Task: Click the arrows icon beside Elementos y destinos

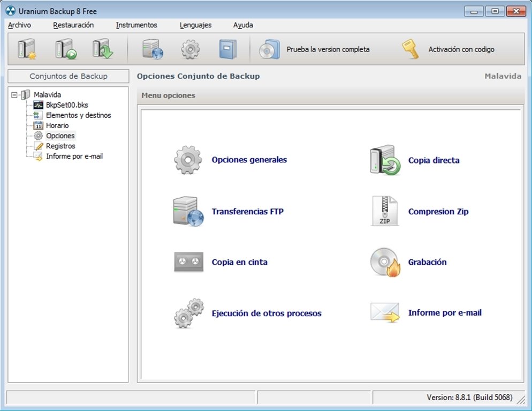Action: 37,115
